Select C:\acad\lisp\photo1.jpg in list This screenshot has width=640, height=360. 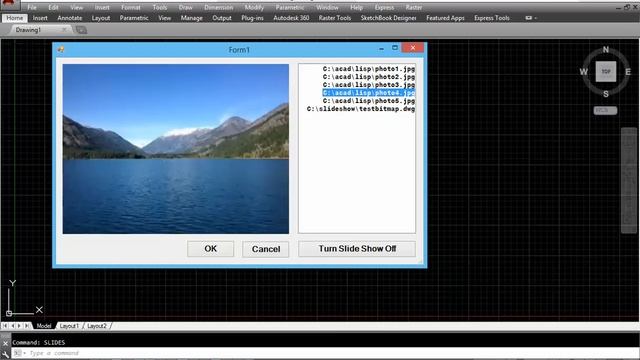click(369, 69)
